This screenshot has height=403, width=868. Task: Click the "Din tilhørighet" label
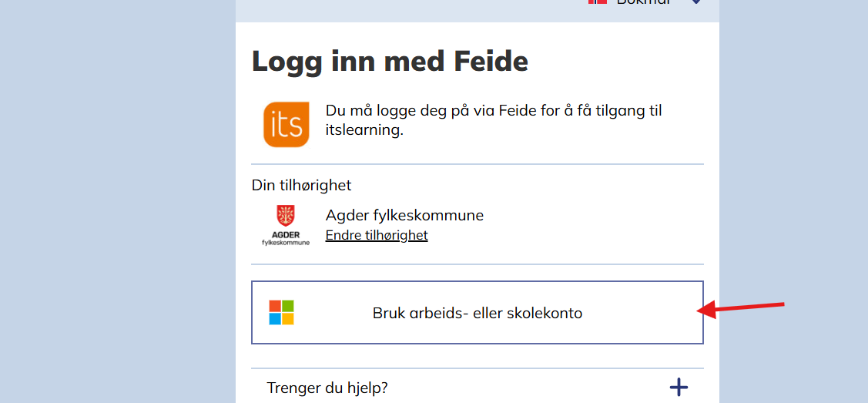[301, 185]
